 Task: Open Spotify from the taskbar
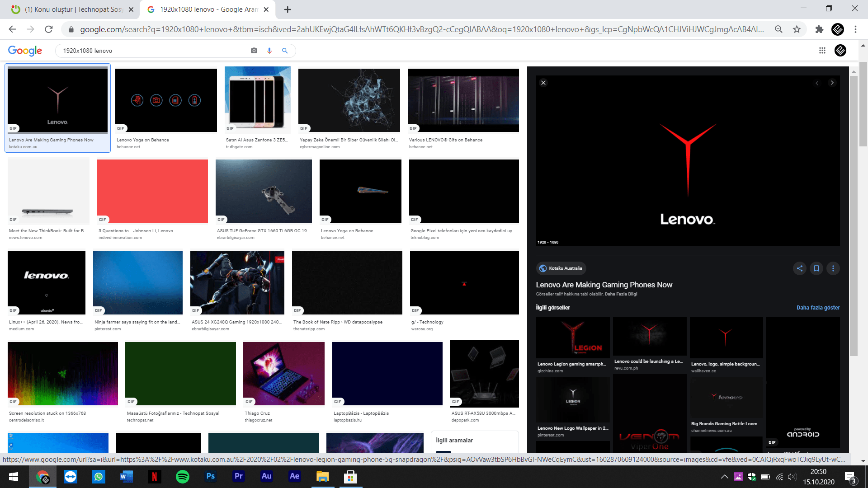(x=183, y=476)
